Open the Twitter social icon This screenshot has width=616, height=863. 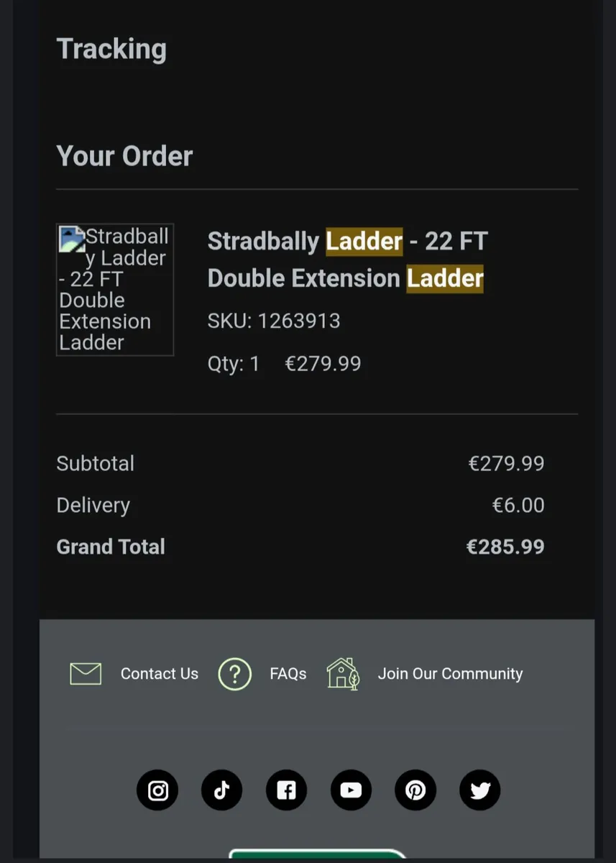tap(480, 790)
